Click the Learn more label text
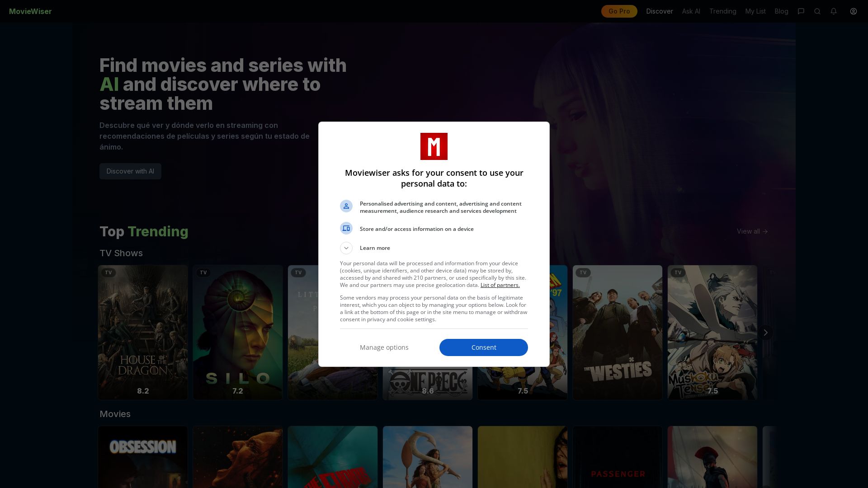 (375, 248)
